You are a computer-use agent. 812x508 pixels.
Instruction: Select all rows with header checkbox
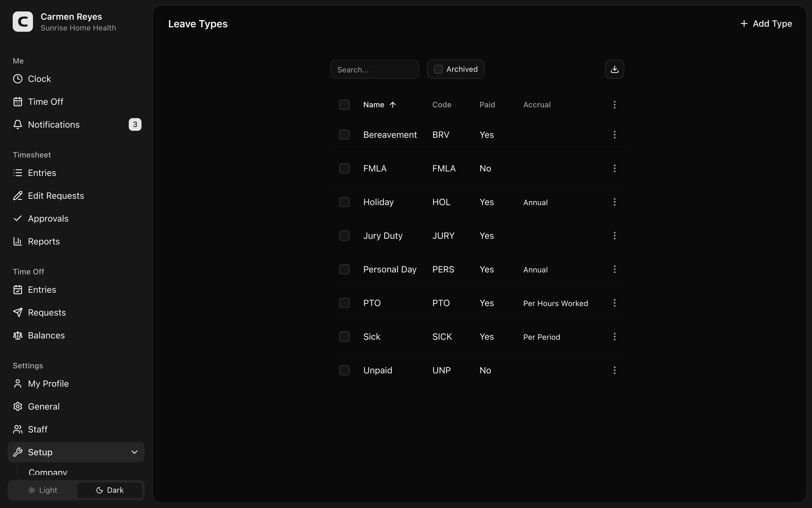coord(344,105)
